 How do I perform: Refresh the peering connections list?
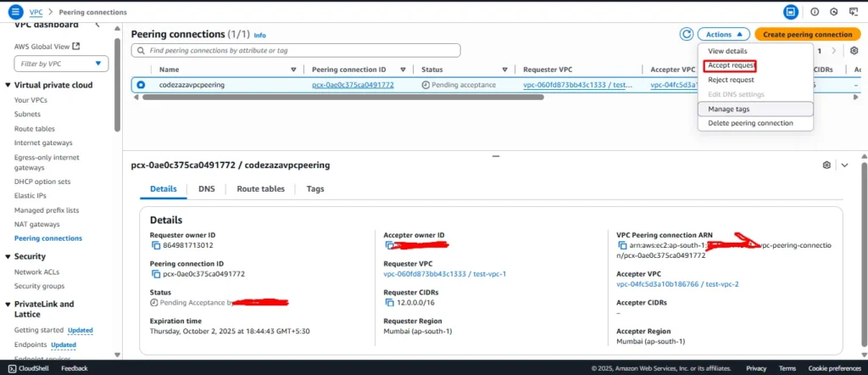[x=687, y=34]
